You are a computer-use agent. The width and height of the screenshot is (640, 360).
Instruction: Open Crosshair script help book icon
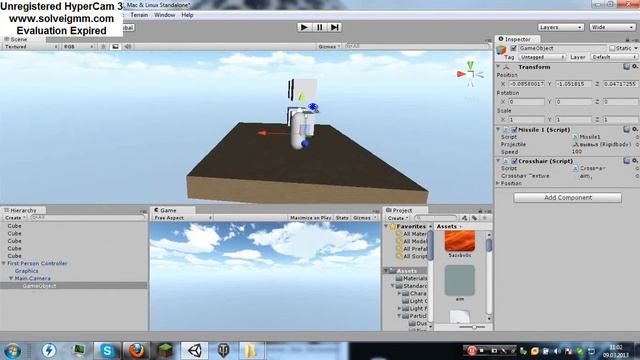click(626, 161)
